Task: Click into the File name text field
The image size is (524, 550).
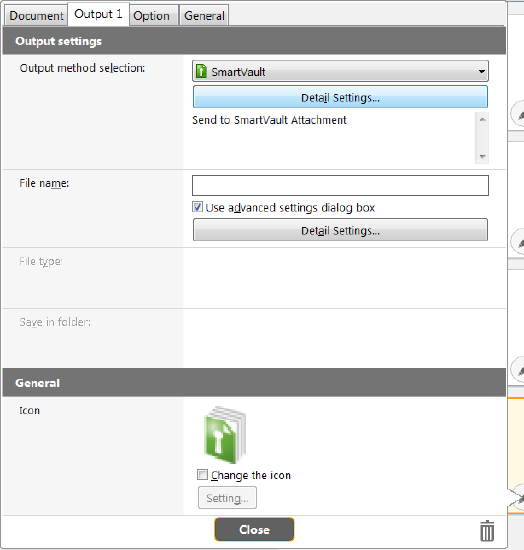Action: tap(340, 186)
